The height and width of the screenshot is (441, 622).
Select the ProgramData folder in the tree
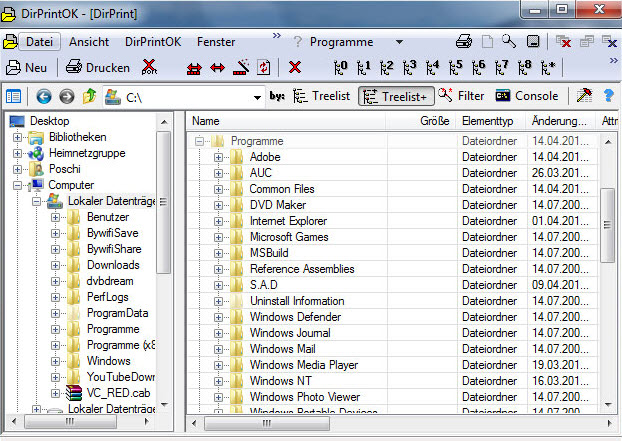coord(117,313)
